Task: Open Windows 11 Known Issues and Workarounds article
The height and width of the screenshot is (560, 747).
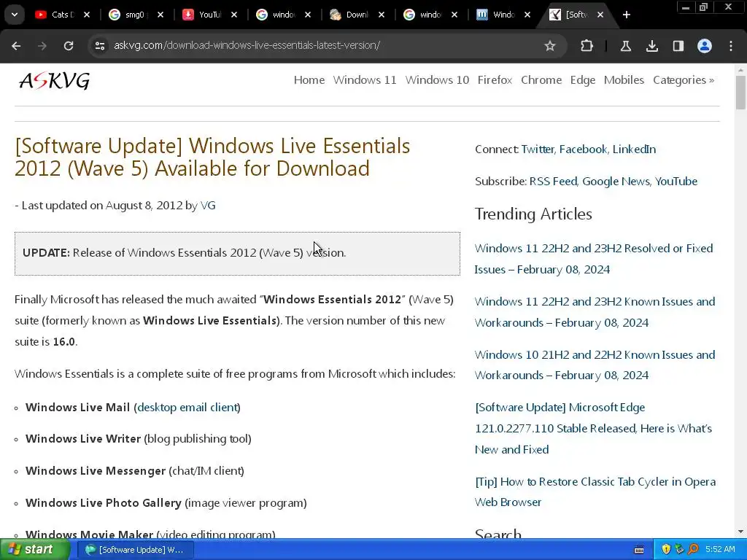Action: pyautogui.click(x=595, y=312)
